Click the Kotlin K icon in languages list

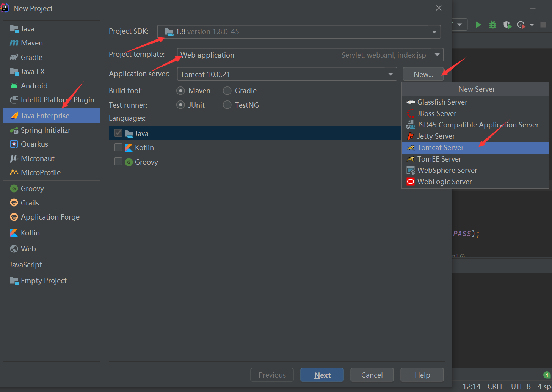129,147
